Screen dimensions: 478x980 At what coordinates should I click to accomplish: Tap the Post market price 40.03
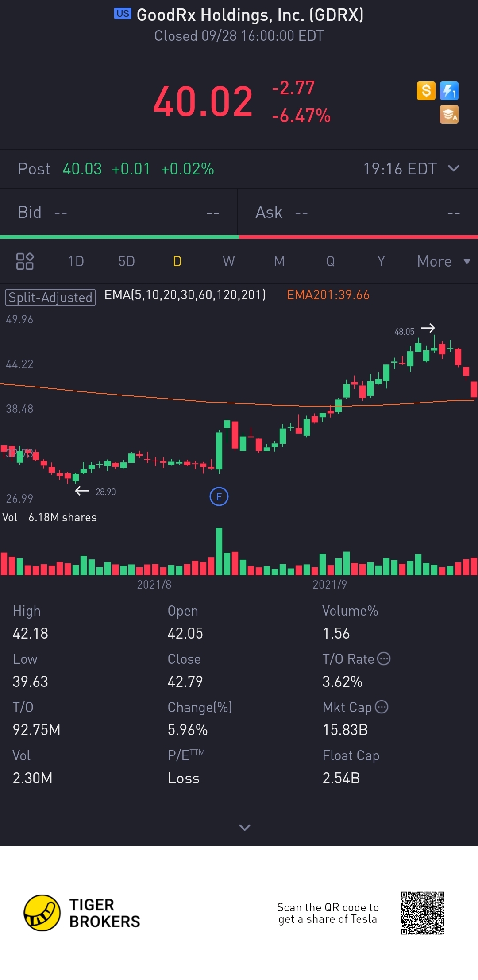click(82, 169)
